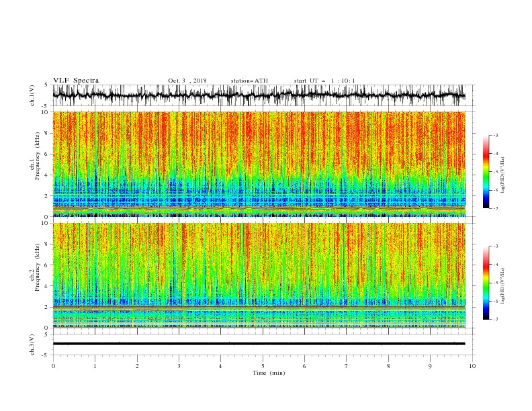Click the "10" kHz tick on ch.2 frequency axis
This screenshot has height=411, width=532.
pyautogui.click(x=44, y=223)
